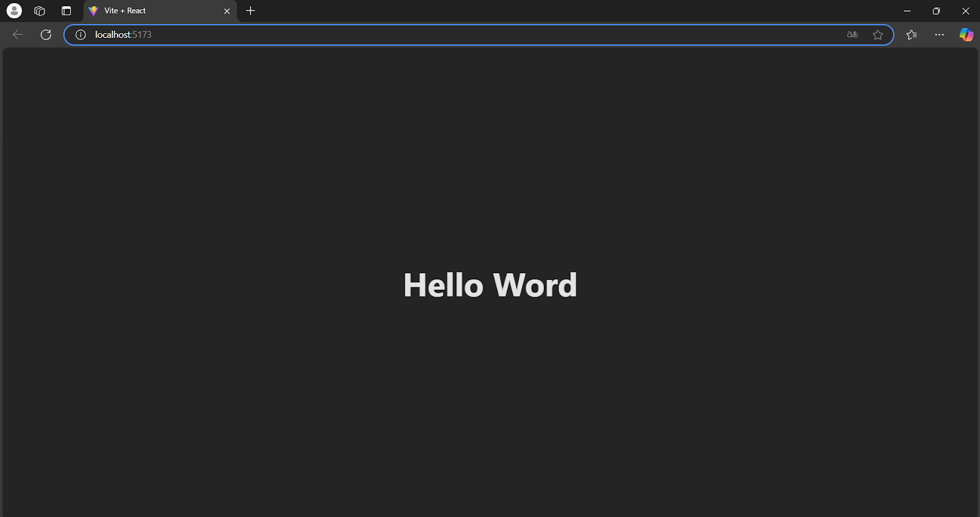The height and width of the screenshot is (517, 980).
Task: View site information icon
Action: coord(80,34)
